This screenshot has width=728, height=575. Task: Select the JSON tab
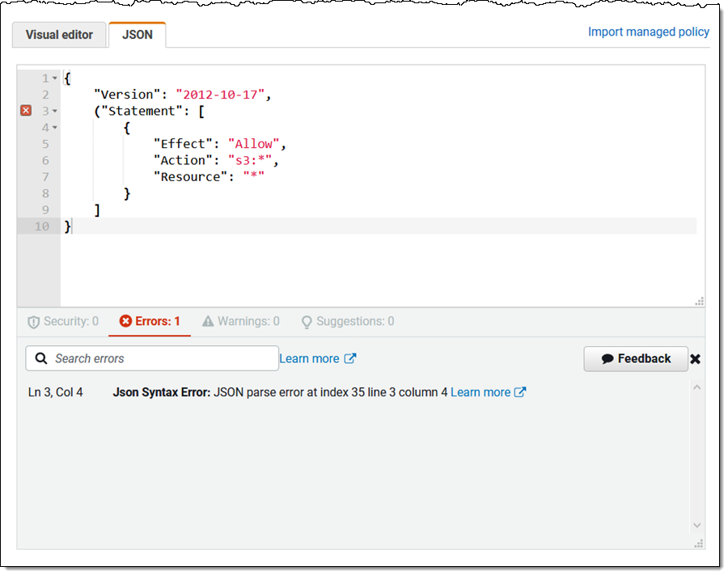tap(137, 35)
